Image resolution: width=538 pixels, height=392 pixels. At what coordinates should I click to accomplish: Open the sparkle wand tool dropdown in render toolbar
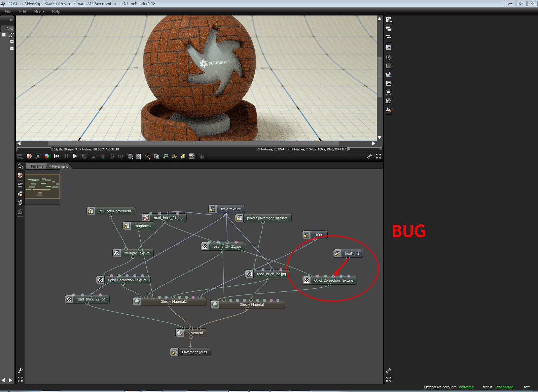(x=147, y=156)
